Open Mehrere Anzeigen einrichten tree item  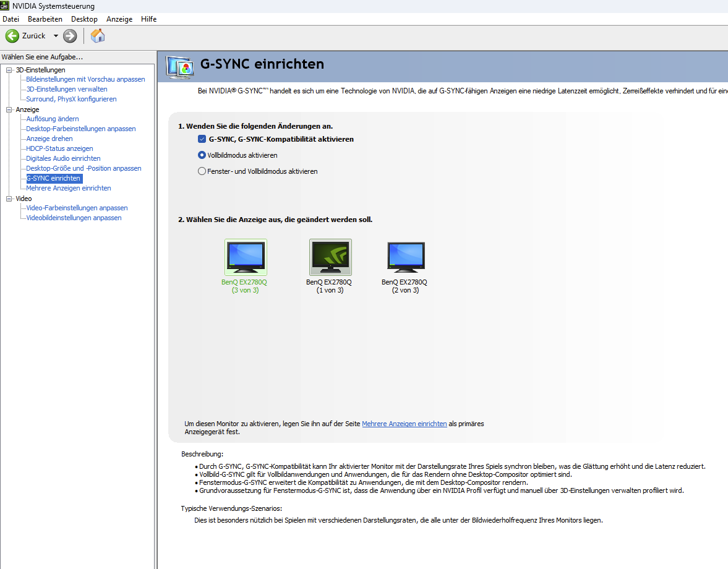point(69,188)
